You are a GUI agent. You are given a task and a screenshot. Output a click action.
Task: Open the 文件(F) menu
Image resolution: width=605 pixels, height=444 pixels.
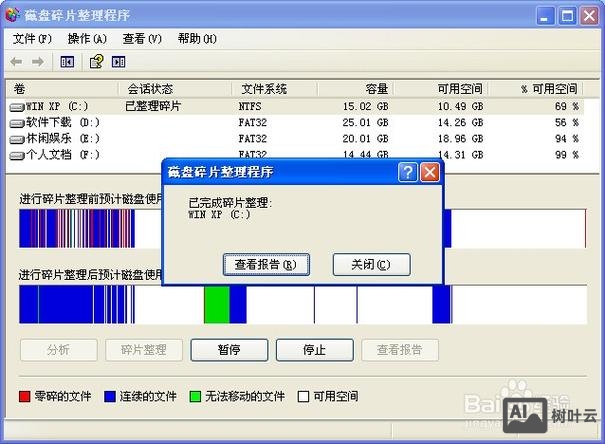pyautogui.click(x=32, y=39)
